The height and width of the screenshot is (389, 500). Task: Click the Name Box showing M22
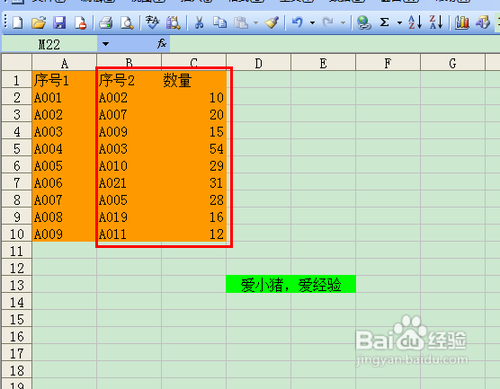pos(49,44)
